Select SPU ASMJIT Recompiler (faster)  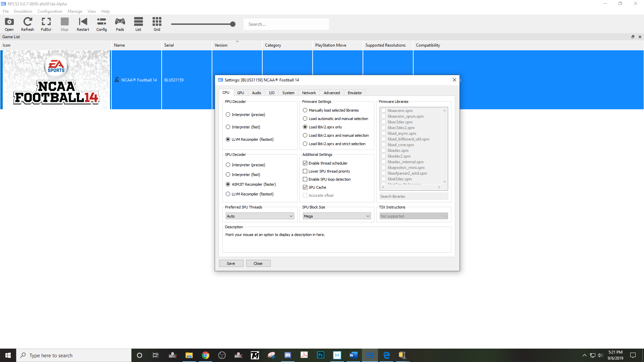[x=251, y=184]
